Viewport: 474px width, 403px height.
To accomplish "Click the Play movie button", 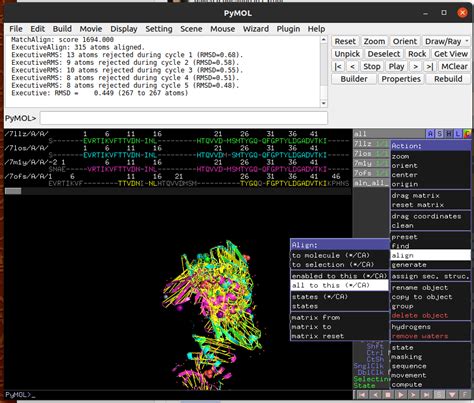I will tap(396, 67).
